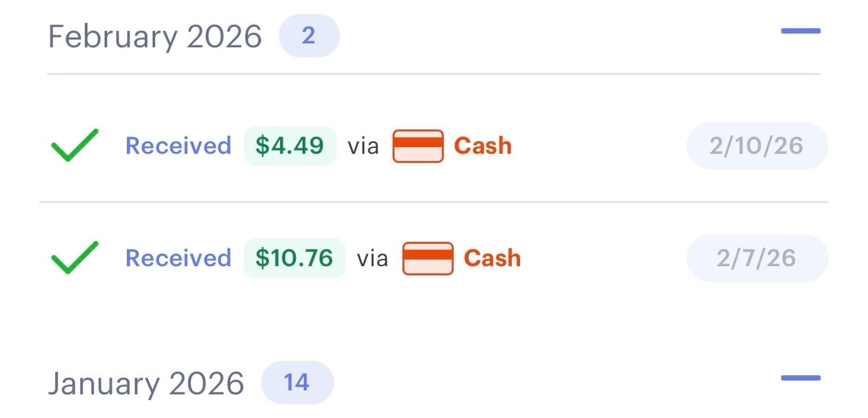The image size is (868, 418).
Task: Click the January 2026 month heading
Action: click(x=146, y=383)
